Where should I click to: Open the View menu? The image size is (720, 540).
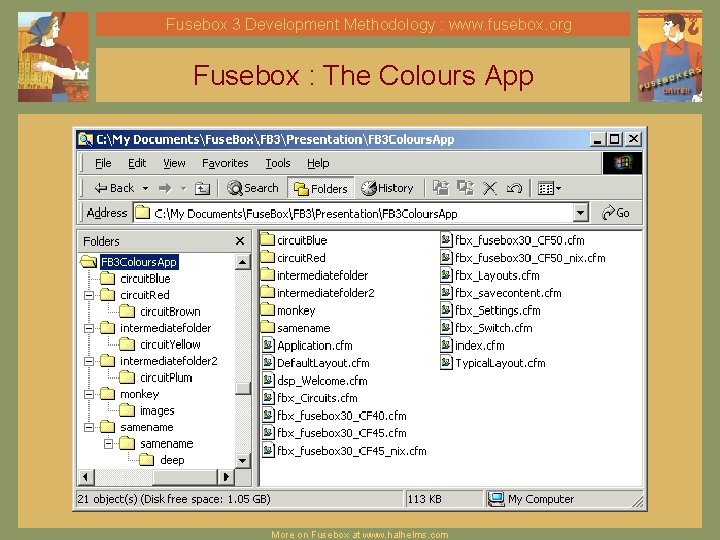tap(174, 163)
